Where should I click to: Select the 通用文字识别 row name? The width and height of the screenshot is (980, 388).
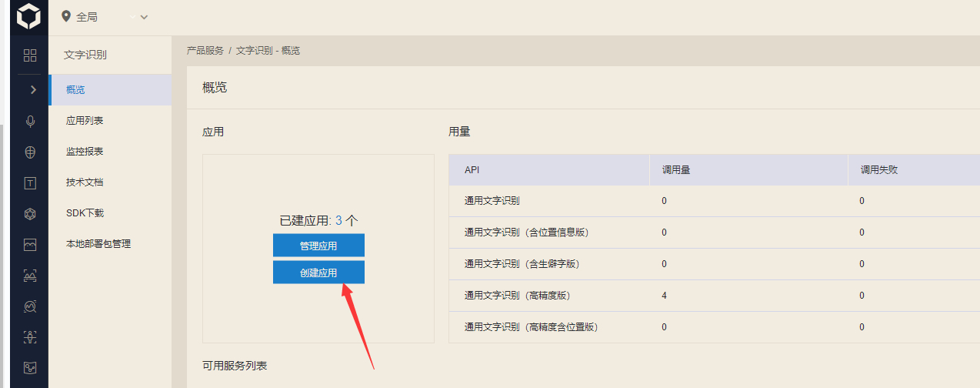pyautogui.click(x=492, y=201)
